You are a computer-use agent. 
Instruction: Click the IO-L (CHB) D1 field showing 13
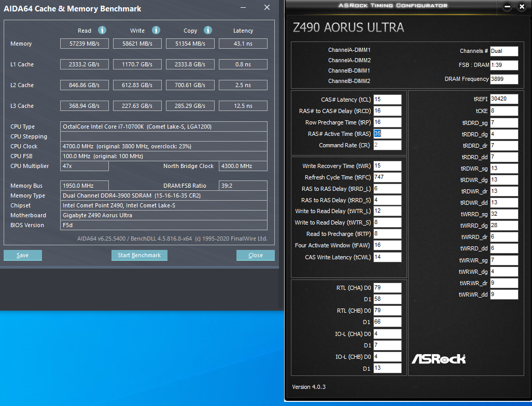click(x=387, y=368)
